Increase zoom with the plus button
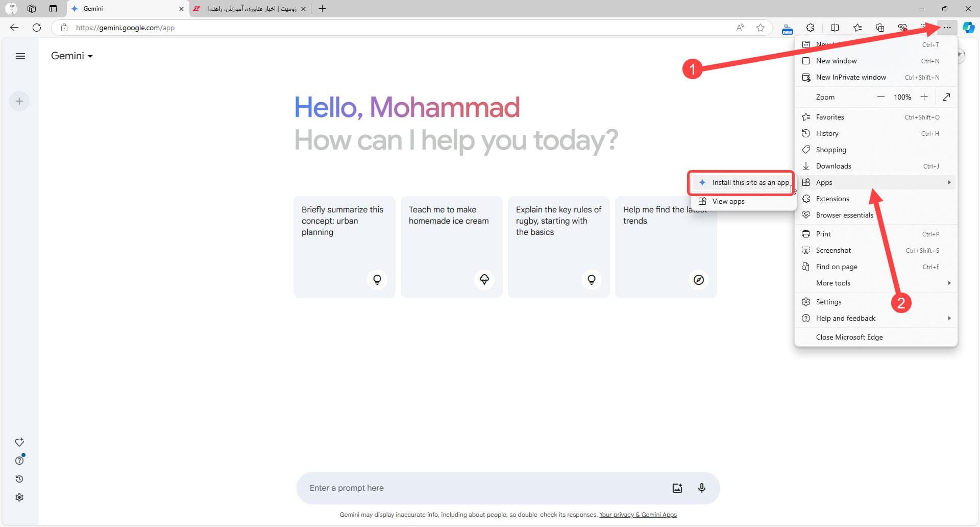 (x=924, y=97)
